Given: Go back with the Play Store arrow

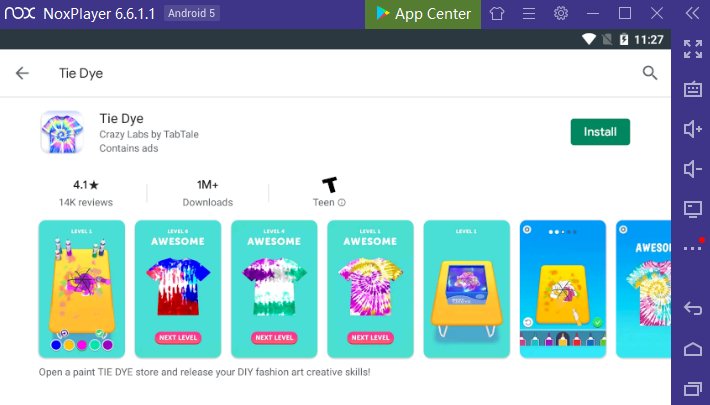Looking at the screenshot, I should (22, 73).
